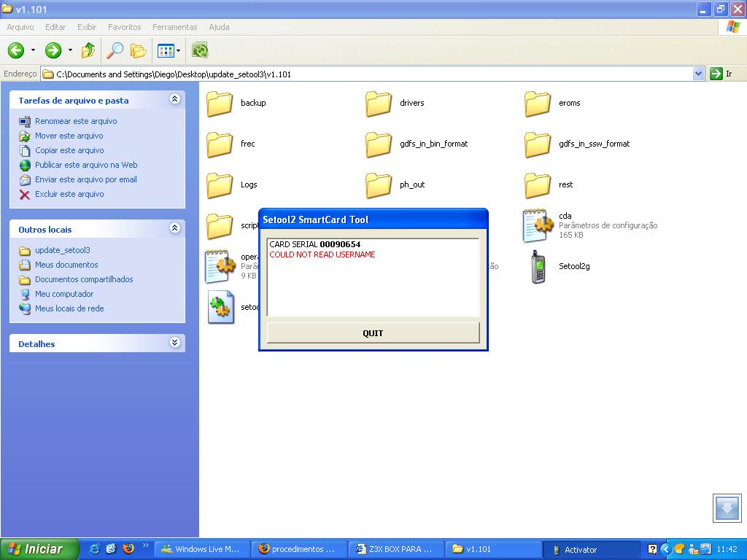
Task: Open the Ajuda menu
Action: pos(219,27)
